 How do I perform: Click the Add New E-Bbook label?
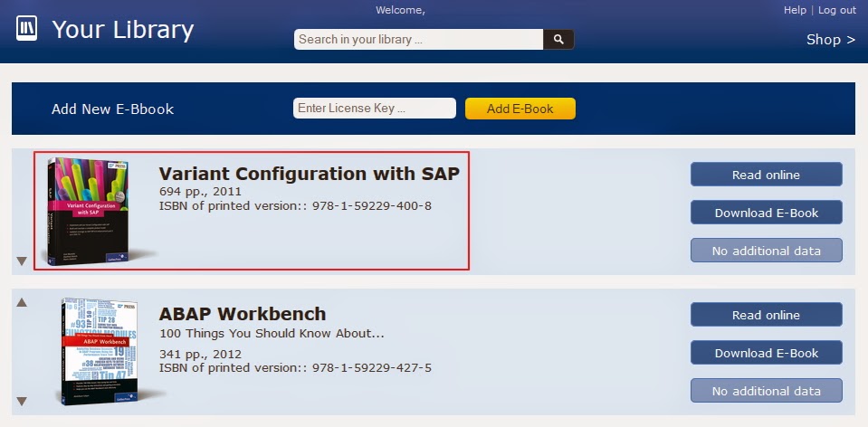click(x=112, y=109)
